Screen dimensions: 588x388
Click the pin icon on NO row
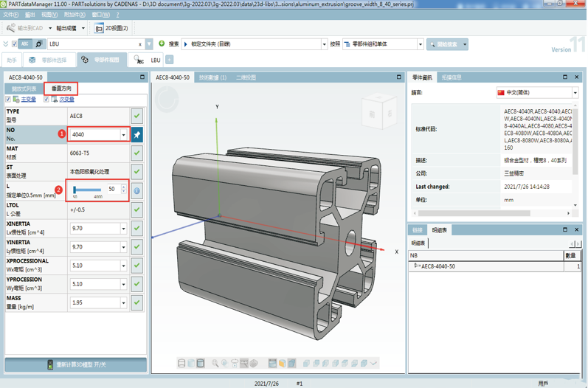(137, 134)
